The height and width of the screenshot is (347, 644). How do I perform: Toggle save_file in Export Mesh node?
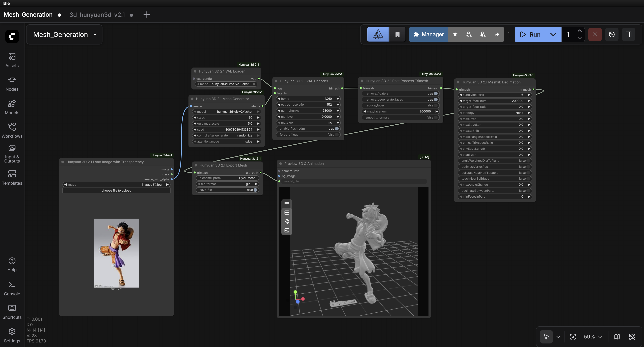[255, 190]
